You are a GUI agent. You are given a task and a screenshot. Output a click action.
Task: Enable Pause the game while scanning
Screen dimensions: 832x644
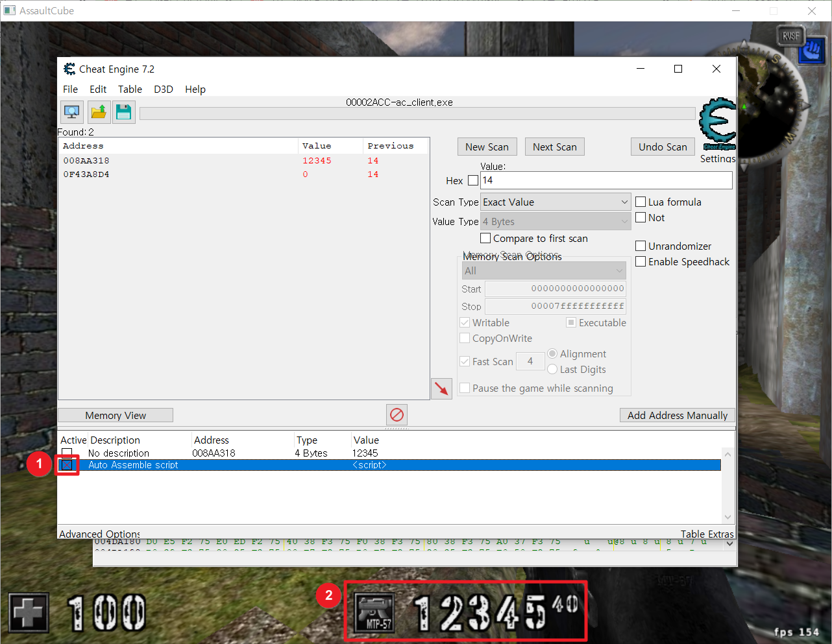pyautogui.click(x=465, y=388)
